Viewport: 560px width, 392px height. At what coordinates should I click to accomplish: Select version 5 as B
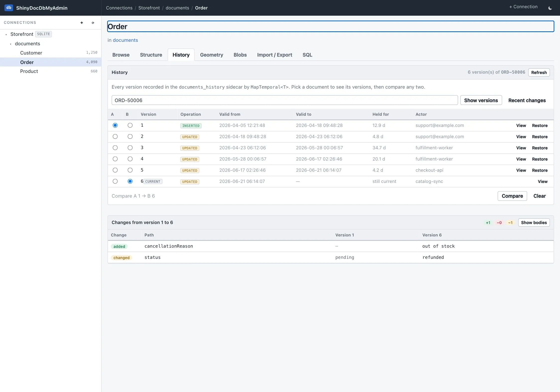pos(130,170)
